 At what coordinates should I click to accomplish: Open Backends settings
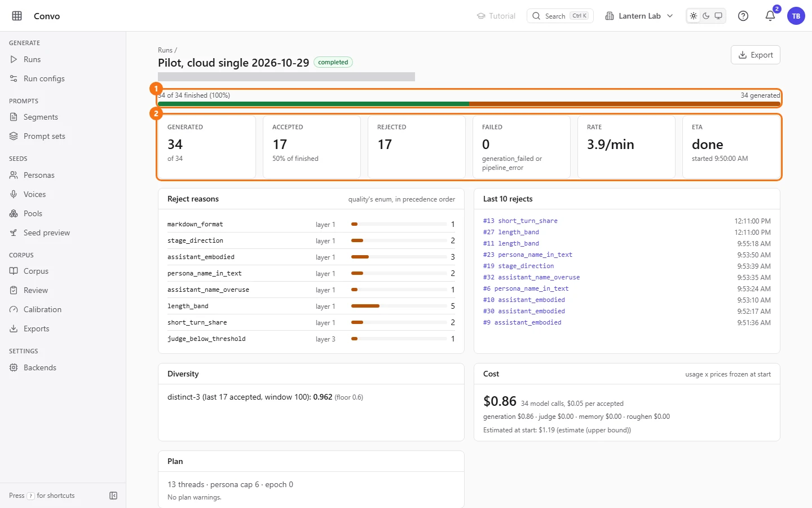coord(63,367)
